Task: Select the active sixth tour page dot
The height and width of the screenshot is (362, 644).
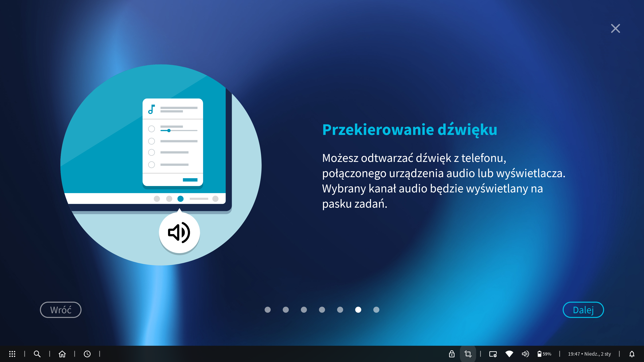Action: 358,310
